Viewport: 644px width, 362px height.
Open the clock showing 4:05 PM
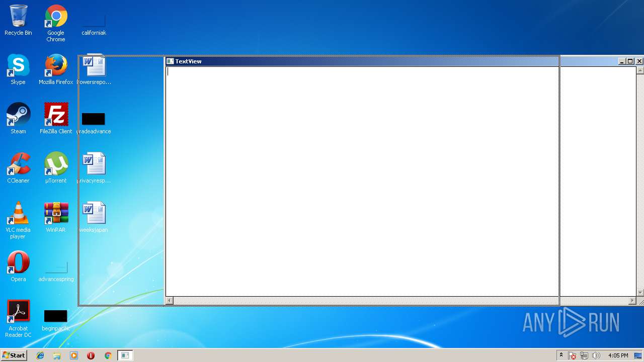click(x=618, y=355)
